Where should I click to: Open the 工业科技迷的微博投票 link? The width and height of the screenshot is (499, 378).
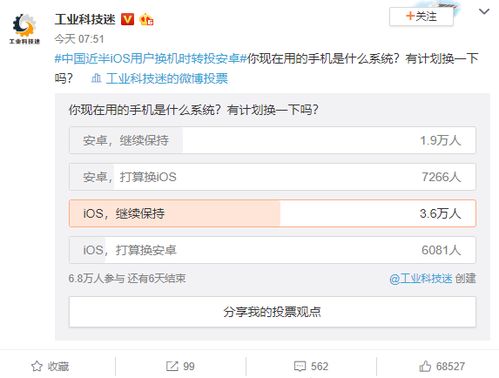pos(167,79)
